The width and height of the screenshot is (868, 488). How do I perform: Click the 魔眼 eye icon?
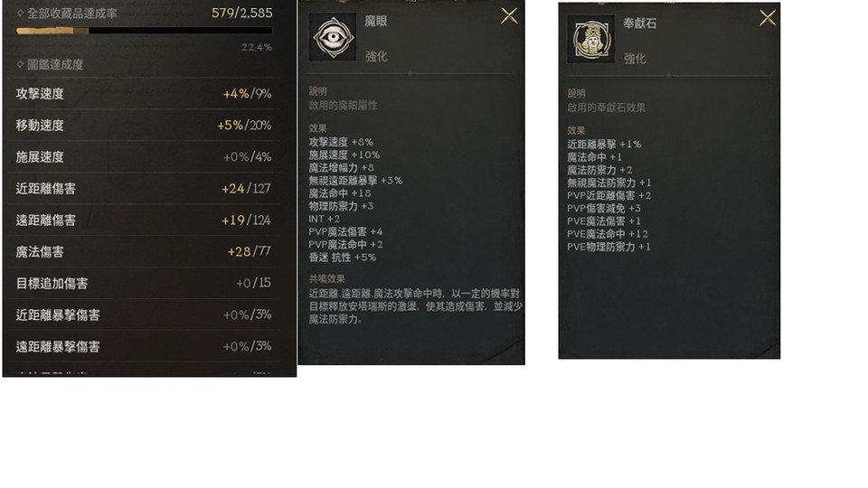(332, 37)
